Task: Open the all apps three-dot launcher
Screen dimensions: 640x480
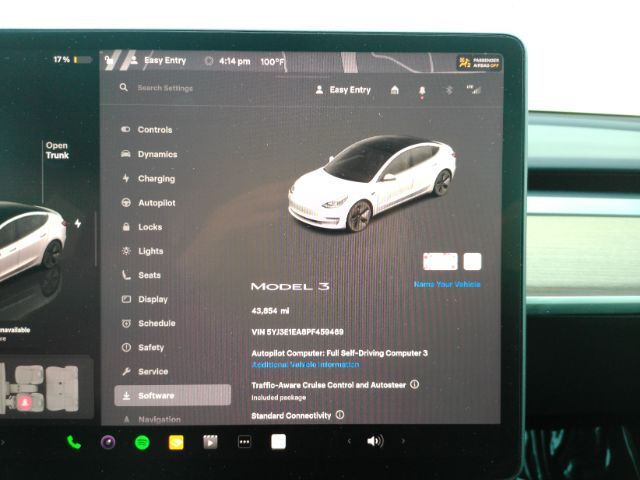Action: point(244,442)
